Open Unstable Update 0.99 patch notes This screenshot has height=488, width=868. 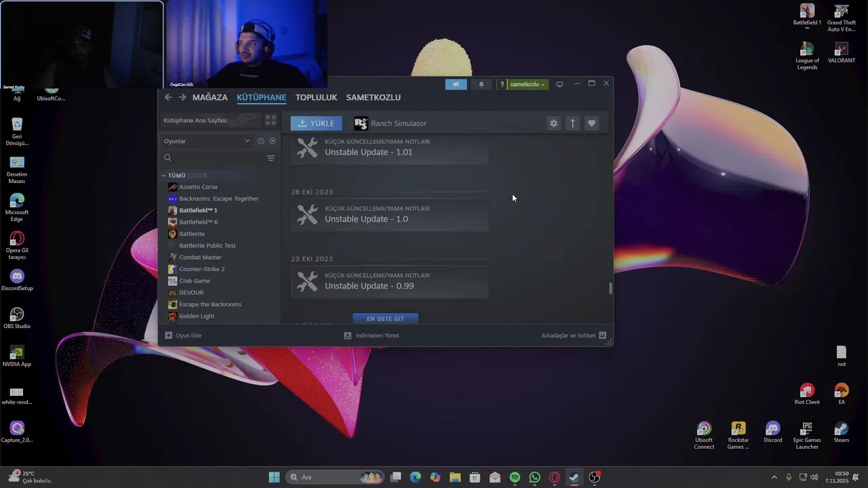[x=389, y=281]
